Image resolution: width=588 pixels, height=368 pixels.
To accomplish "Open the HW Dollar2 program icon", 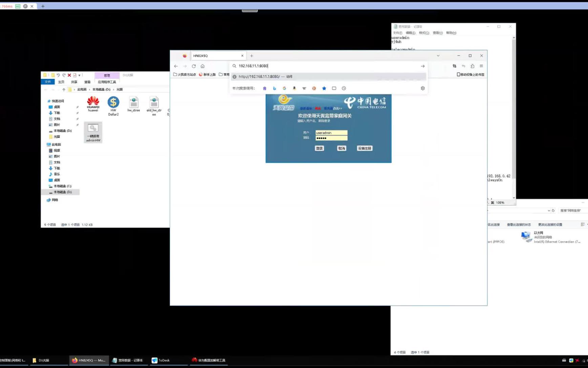I will [113, 106].
